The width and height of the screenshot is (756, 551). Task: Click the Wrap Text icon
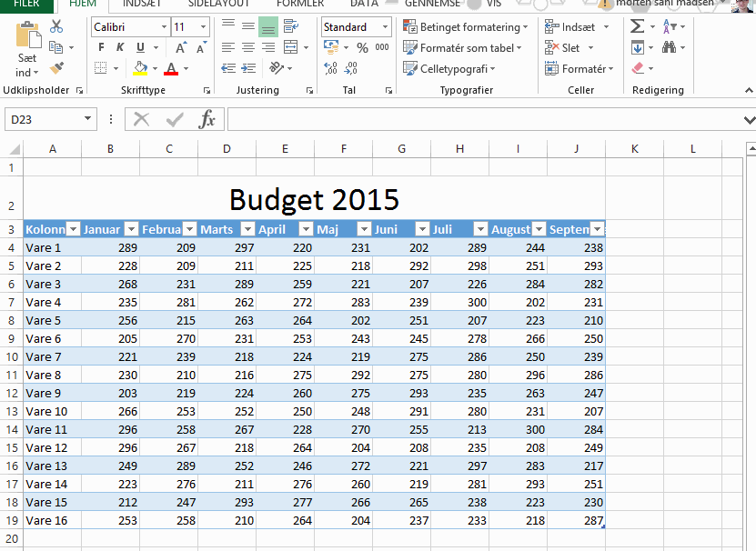(x=291, y=26)
